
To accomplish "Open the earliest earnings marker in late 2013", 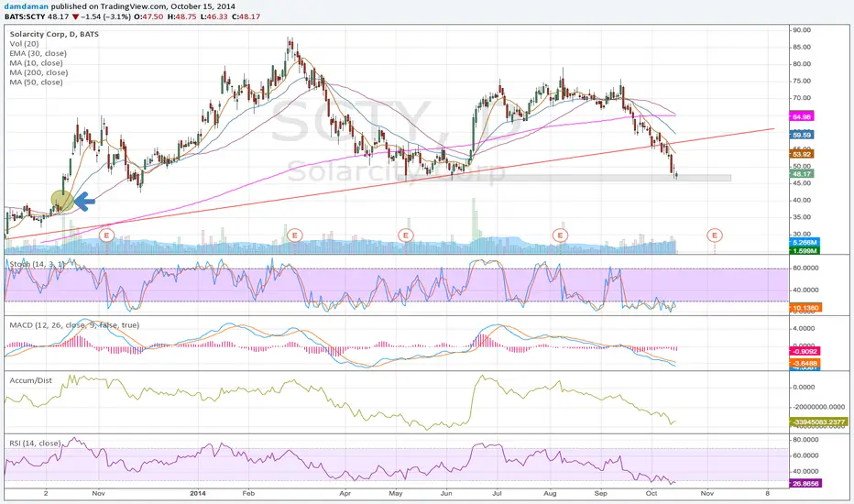I will 106,236.
